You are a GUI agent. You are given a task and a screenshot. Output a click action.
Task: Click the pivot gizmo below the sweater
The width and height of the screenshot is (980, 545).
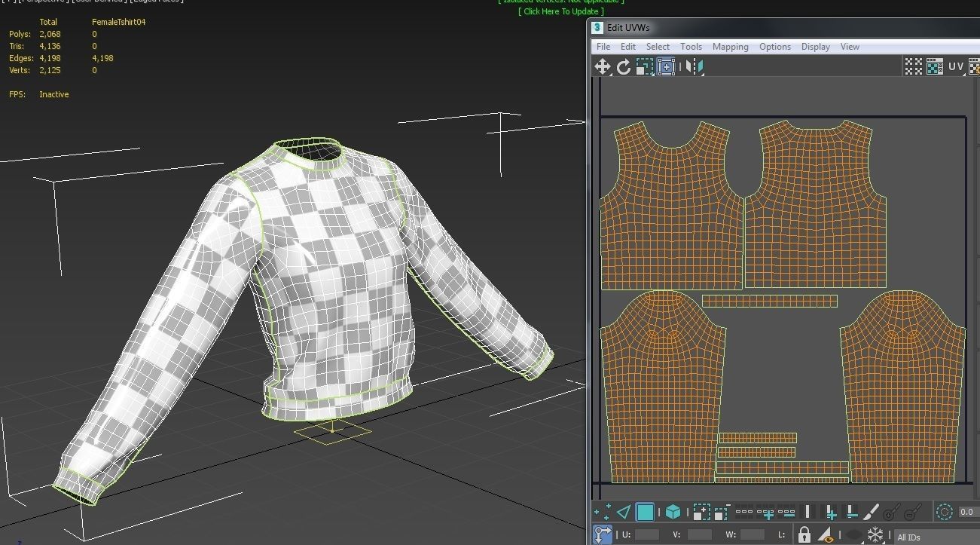coord(332,432)
